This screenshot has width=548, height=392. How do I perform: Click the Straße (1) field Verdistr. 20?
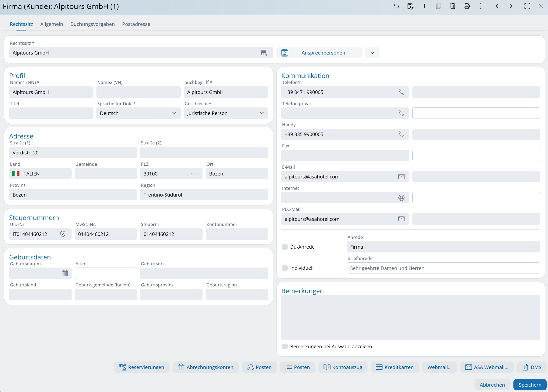point(73,153)
